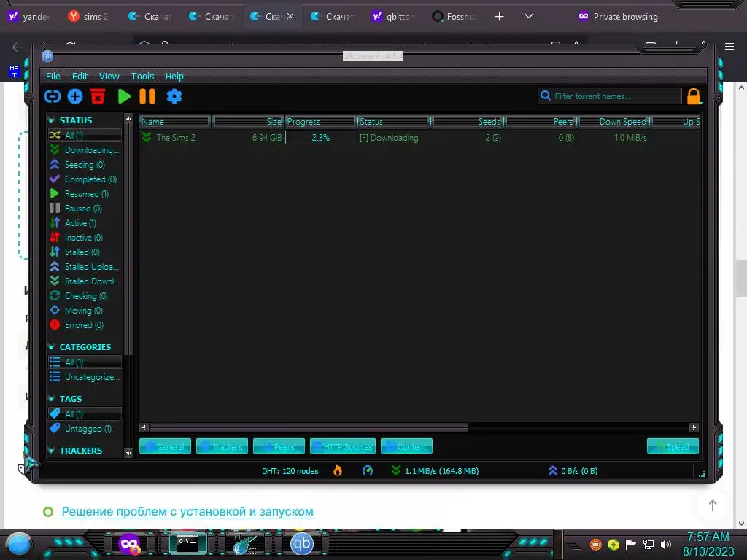
Task: Open the Trackers tab
Action: 222,446
